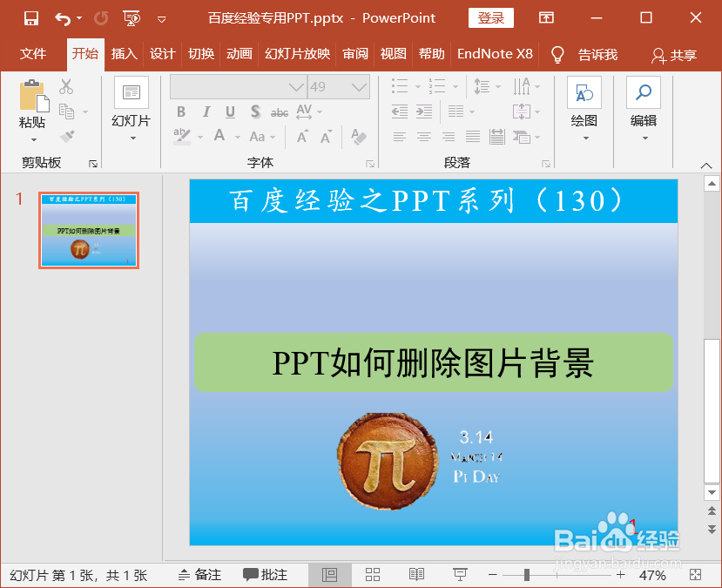This screenshot has width=722, height=588.
Task: Click the font color A icon
Action: (x=219, y=136)
